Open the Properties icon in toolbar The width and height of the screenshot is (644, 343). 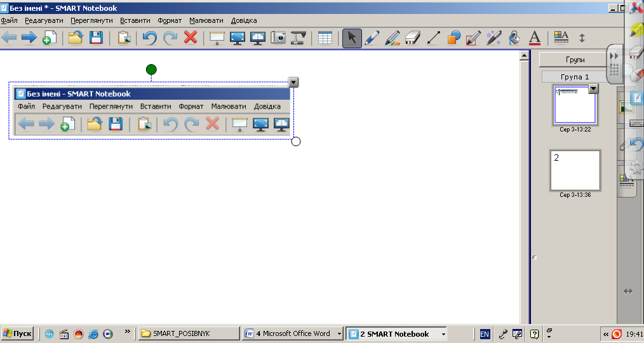(561, 37)
